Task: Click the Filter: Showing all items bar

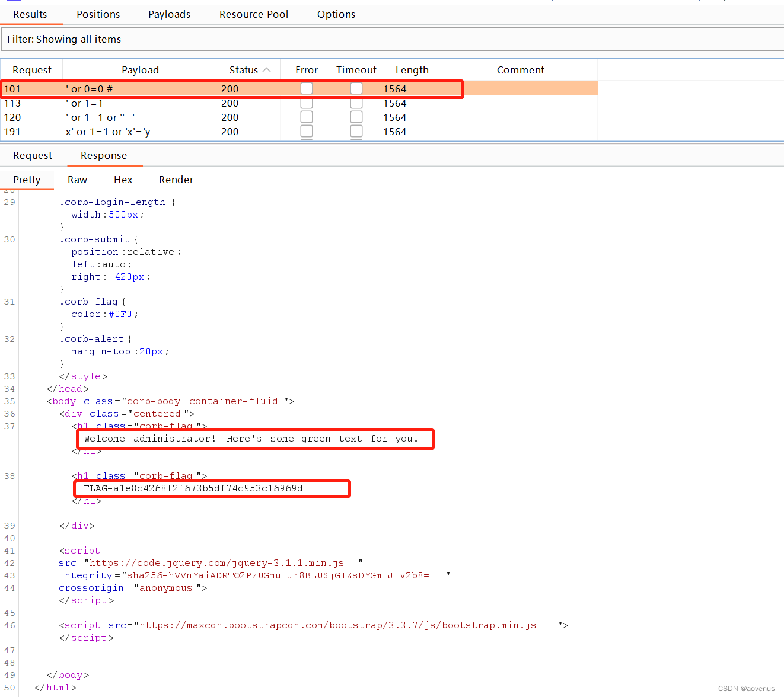Action: (x=392, y=39)
